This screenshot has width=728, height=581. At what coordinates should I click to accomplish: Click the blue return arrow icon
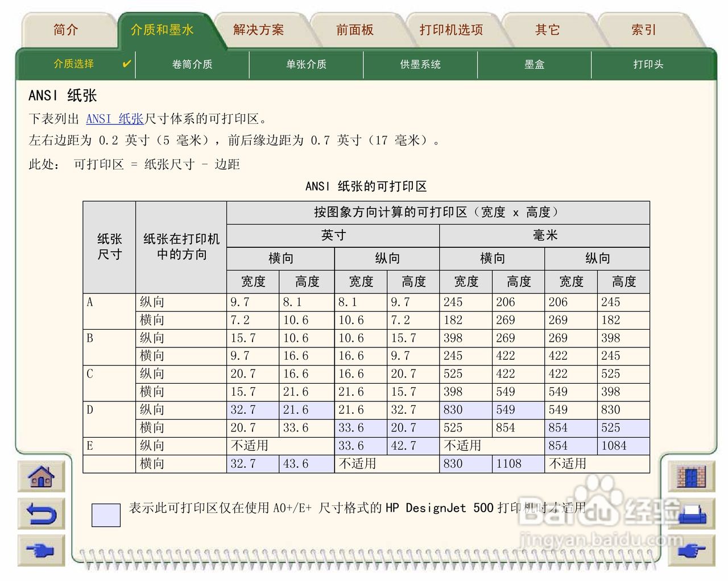click(x=41, y=513)
